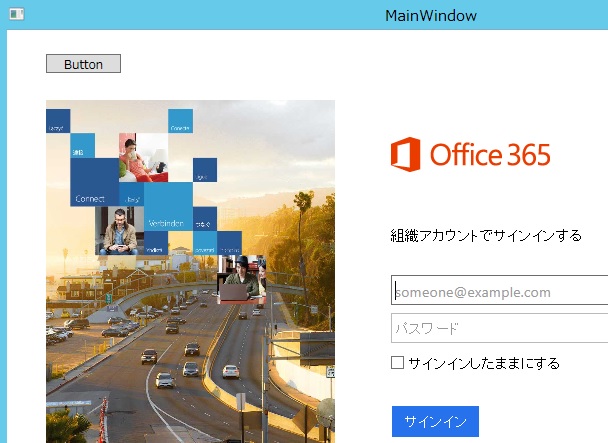Select the Conecta tile at the illustration top
This screenshot has width=608, height=443.
pyautogui.click(x=180, y=121)
